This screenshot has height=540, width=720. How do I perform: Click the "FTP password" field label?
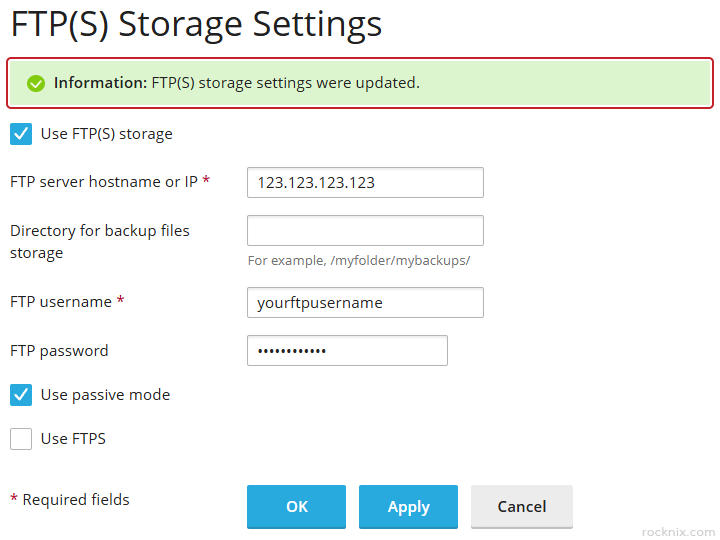(59, 351)
